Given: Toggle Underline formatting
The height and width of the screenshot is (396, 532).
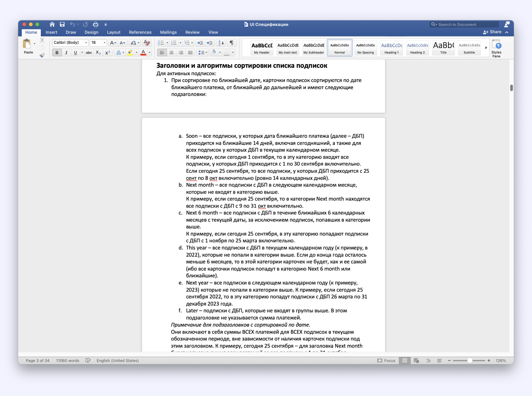Looking at the screenshot, I should point(75,53).
